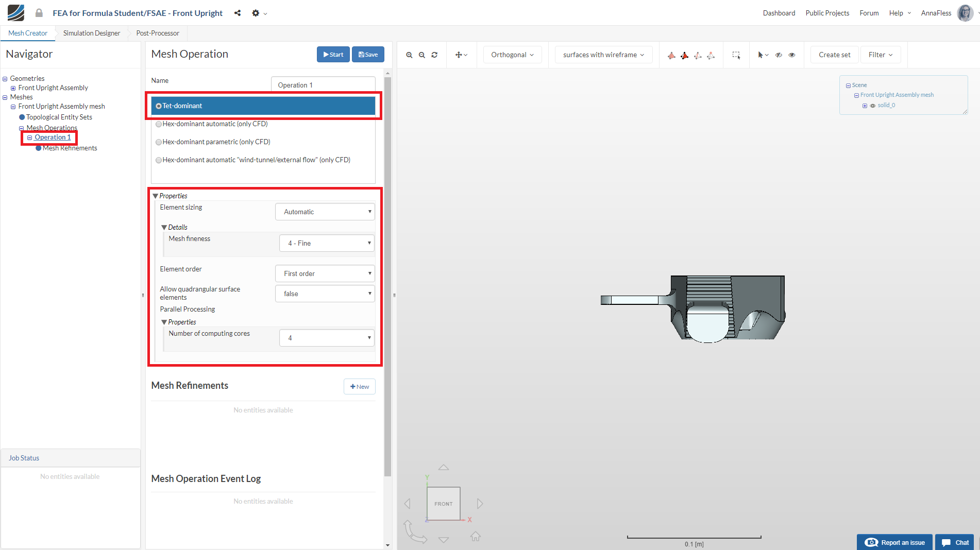This screenshot has height=550, width=980.
Task: Select Hex-dominant parametric (only CFD) option
Action: coord(159,142)
